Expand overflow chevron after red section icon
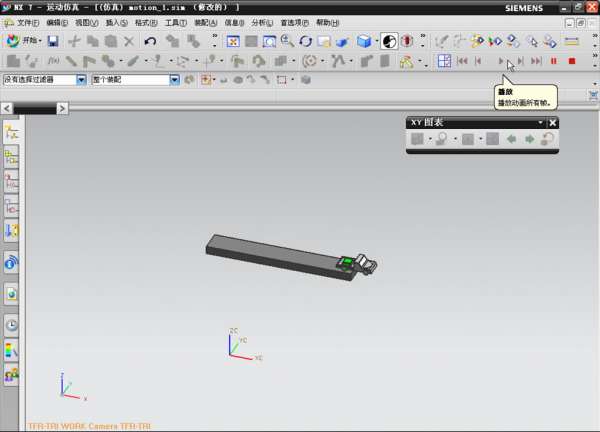600x432 pixels. [423, 41]
